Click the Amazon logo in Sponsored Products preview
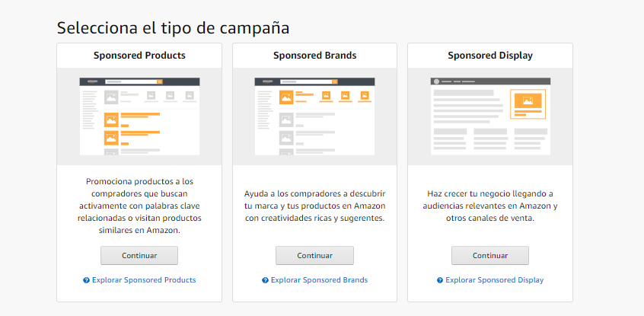 [x=93, y=81]
